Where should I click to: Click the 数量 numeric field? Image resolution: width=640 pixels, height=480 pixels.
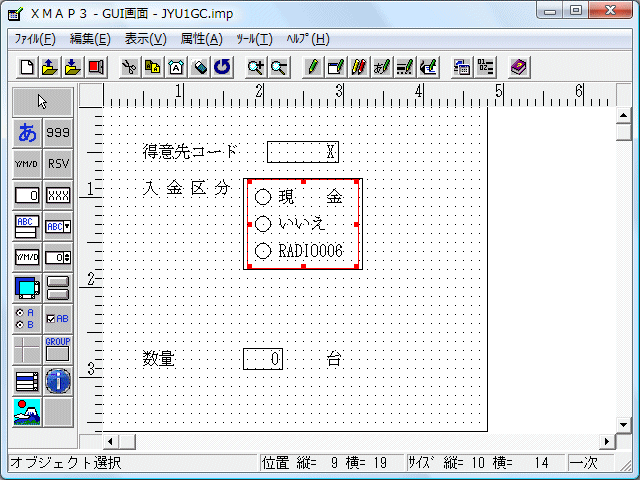click(x=263, y=359)
